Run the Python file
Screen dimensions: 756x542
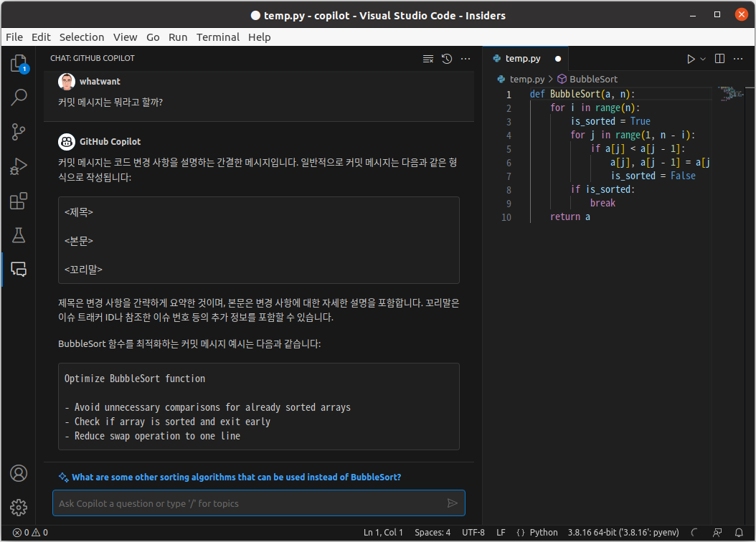coord(691,59)
